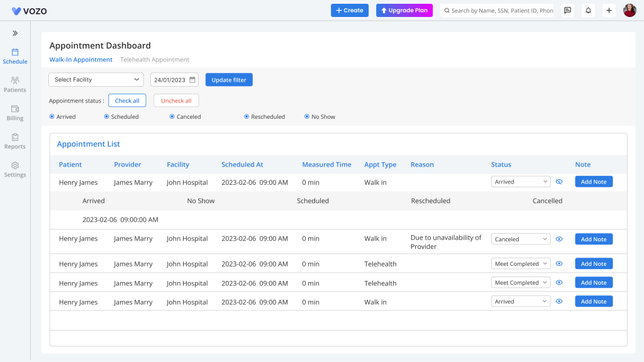This screenshot has width=644, height=362.
Task: Click the Measured Time column header
Action: click(x=327, y=165)
